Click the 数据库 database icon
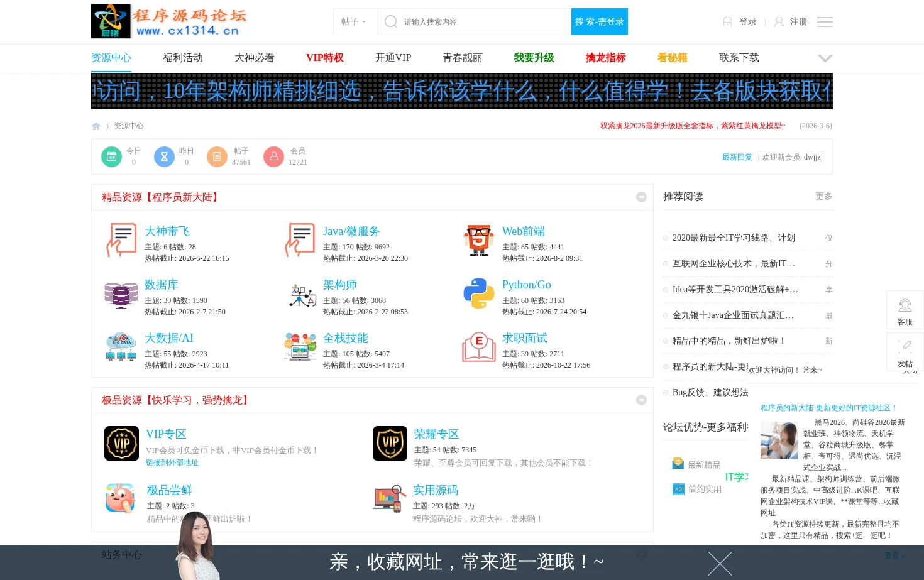The height and width of the screenshot is (580, 924). 121,295
